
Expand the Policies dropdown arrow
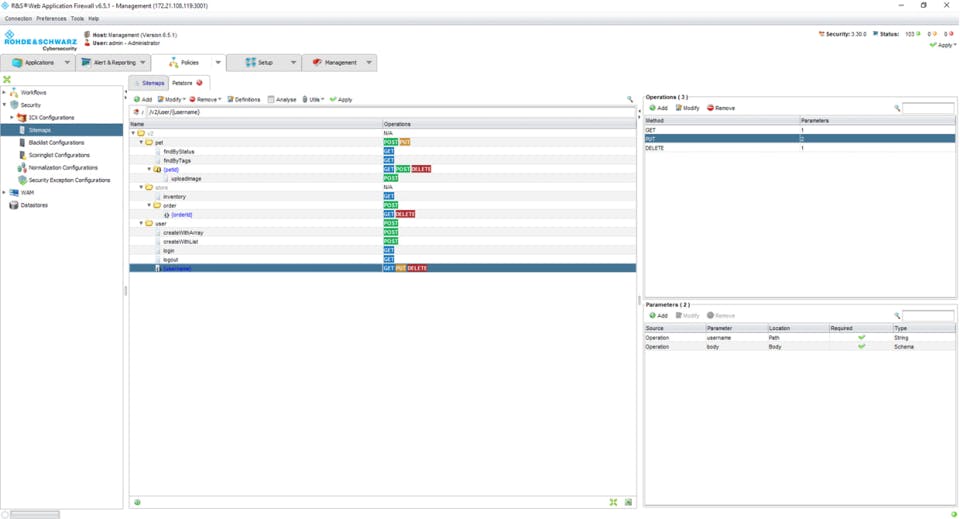tap(218, 62)
